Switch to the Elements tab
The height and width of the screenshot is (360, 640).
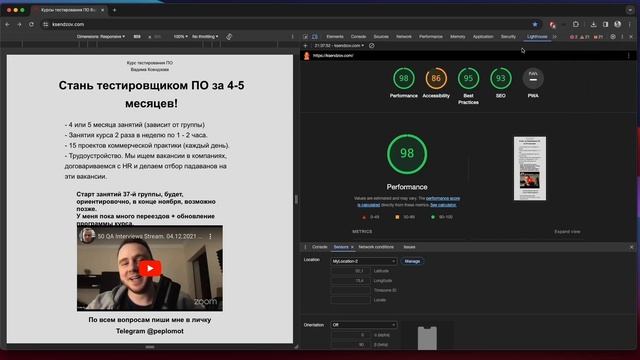[x=335, y=37]
